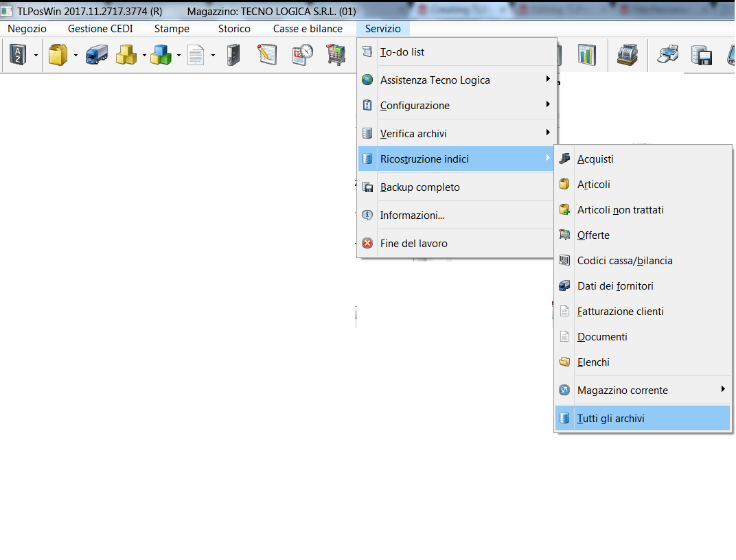This screenshot has width=736, height=560.
Task: Click the database with floppy disk icon
Action: coord(701,55)
